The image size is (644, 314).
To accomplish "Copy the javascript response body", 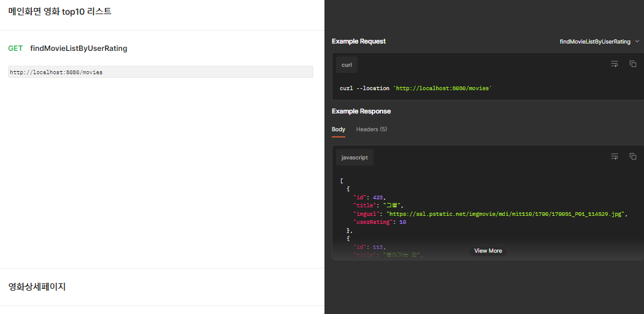I will point(633,156).
